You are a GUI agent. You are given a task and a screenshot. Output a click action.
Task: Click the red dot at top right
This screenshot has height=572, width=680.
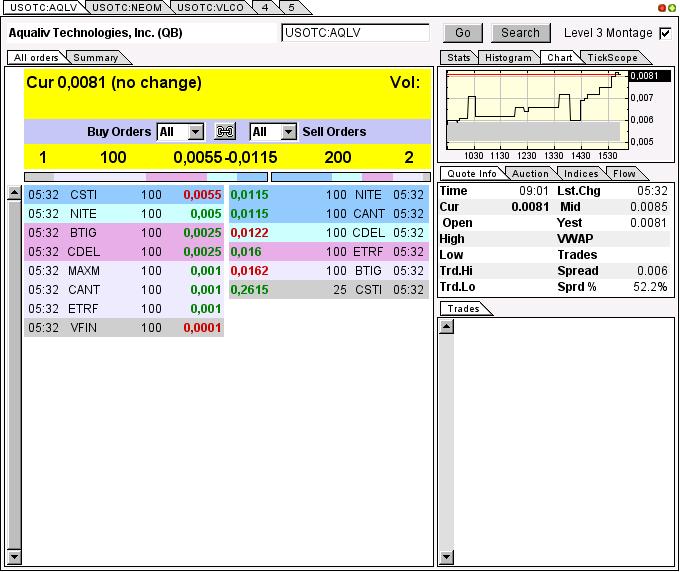pos(662,7)
